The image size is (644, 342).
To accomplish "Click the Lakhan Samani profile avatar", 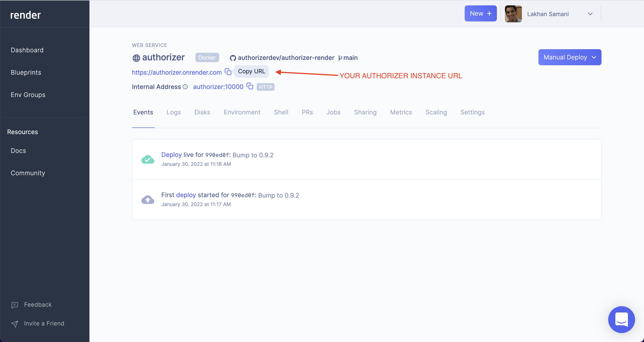I will [x=513, y=14].
